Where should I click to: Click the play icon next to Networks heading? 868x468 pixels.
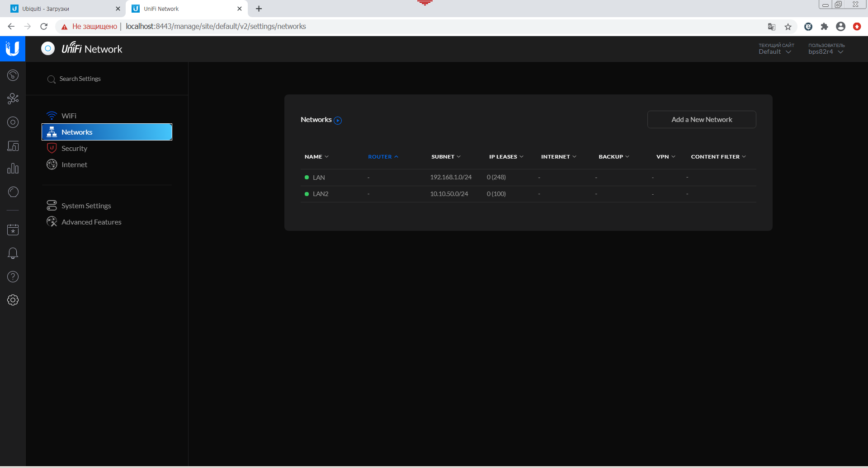tap(338, 121)
